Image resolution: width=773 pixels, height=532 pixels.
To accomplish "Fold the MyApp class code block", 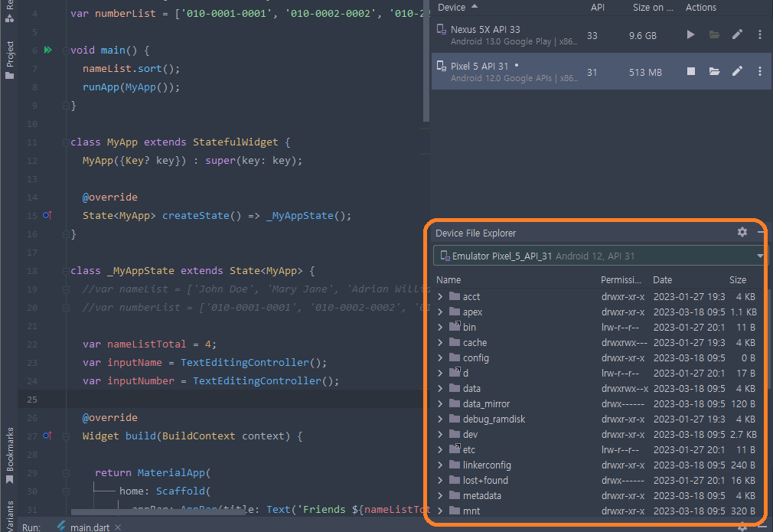I will click(x=65, y=142).
